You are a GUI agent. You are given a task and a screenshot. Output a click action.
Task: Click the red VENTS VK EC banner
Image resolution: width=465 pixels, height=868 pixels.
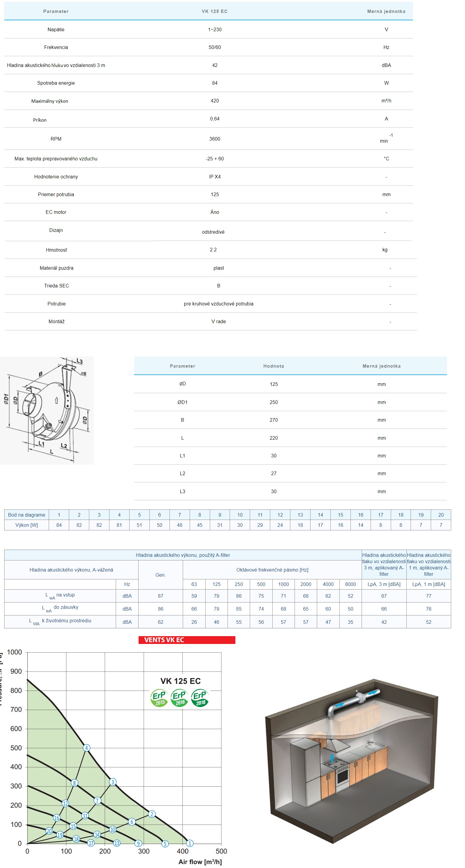coord(187,640)
